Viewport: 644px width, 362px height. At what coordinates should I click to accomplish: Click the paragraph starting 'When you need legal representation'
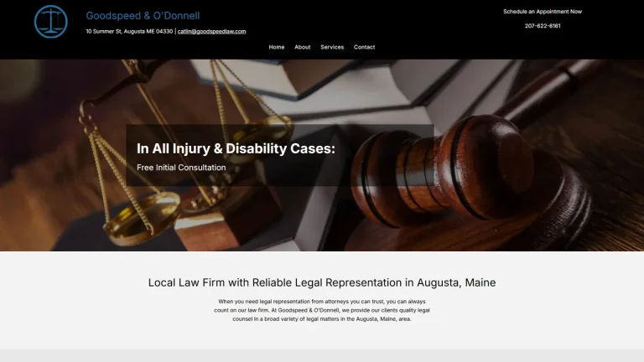pyautogui.click(x=322, y=310)
